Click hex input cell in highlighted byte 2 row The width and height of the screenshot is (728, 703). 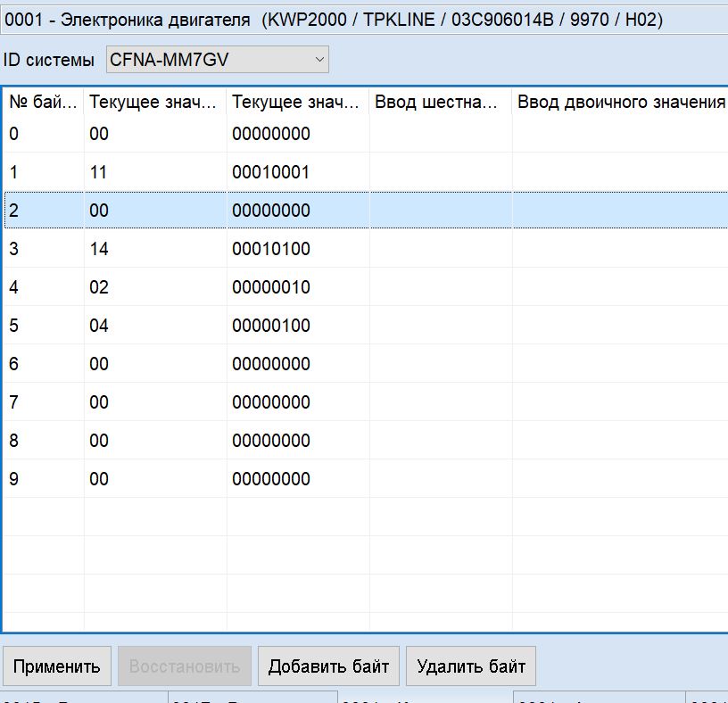coord(440,211)
